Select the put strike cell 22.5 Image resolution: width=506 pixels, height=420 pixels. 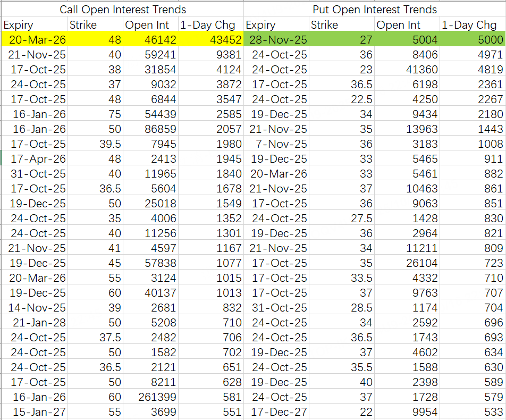342,99
